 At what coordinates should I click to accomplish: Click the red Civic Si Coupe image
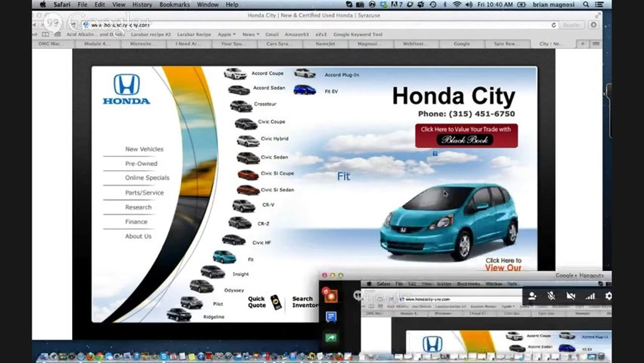pyautogui.click(x=248, y=174)
